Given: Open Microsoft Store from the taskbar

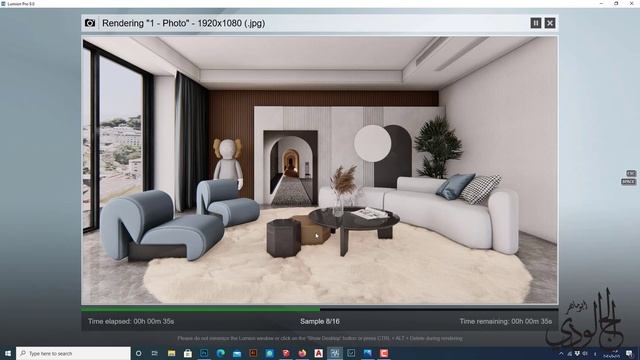Looking at the screenshot, I should (x=188, y=353).
